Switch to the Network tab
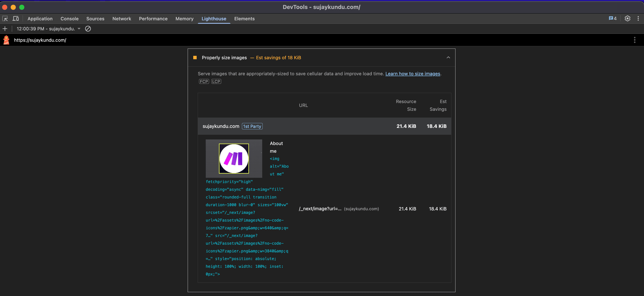Image resolution: width=644 pixels, height=296 pixels. [x=122, y=19]
